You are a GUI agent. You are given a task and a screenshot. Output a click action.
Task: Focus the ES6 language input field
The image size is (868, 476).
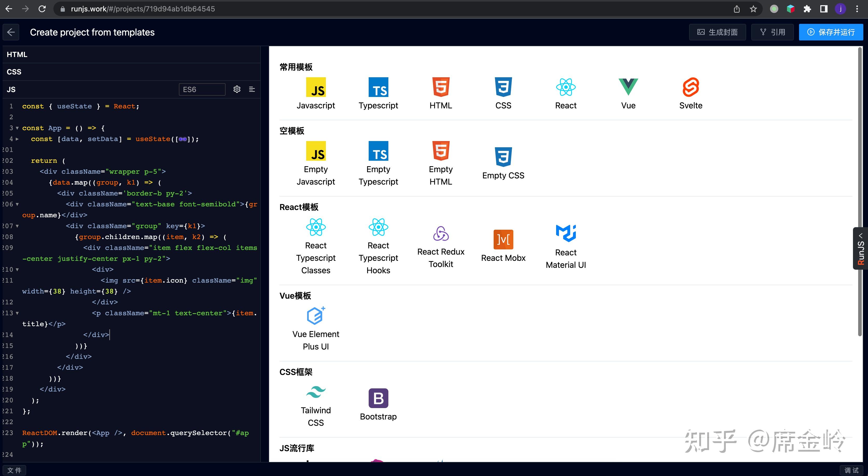pyautogui.click(x=201, y=89)
